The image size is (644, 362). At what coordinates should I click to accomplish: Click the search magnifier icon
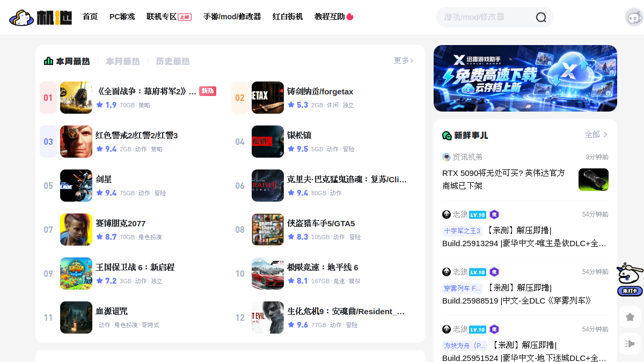pyautogui.click(x=541, y=17)
